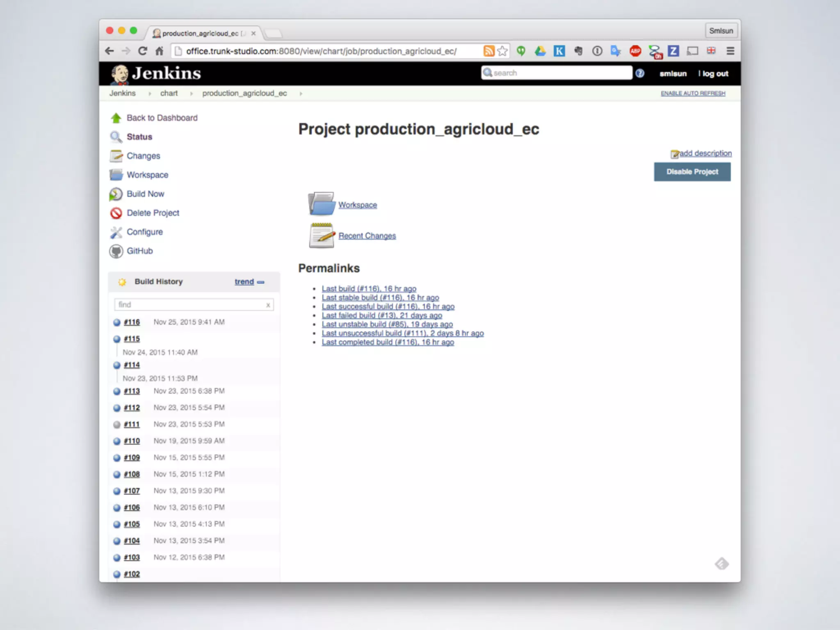Open build #111 from history

coord(132,425)
